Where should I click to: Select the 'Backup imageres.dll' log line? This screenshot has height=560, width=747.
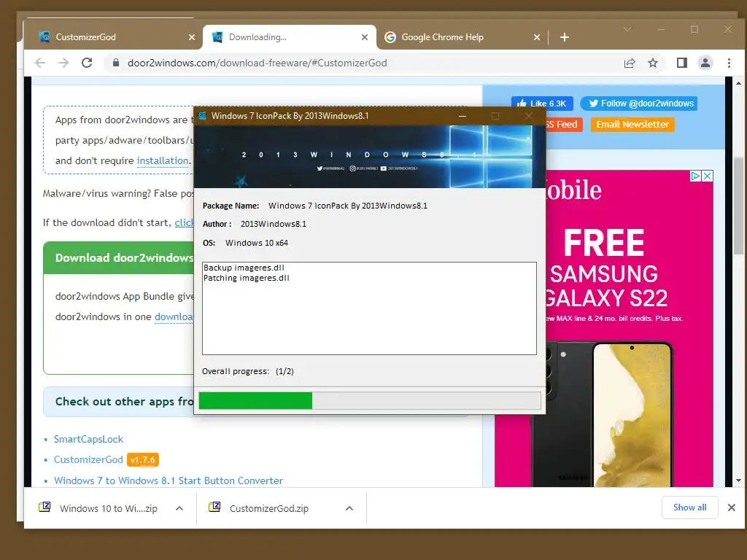(x=244, y=268)
